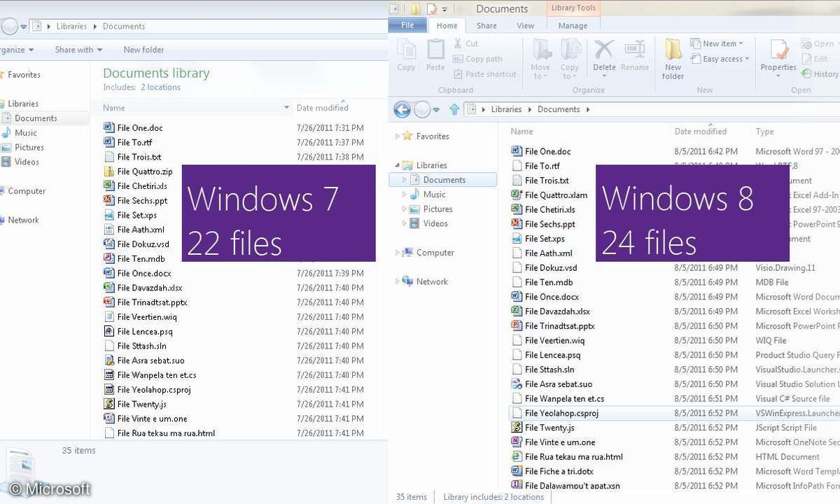This screenshot has height=504, width=840.
Task: Click Paste shortcut in the ribbon
Action: pyautogui.click(x=484, y=74)
